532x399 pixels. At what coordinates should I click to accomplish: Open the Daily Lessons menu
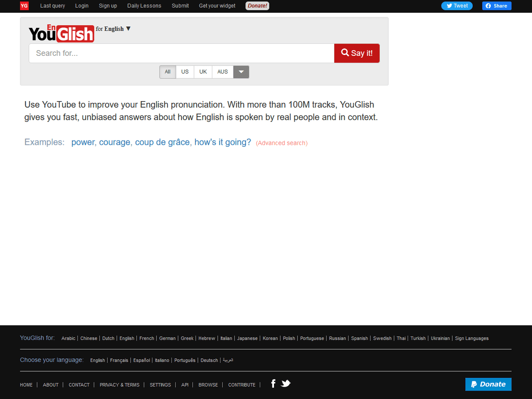144,6
